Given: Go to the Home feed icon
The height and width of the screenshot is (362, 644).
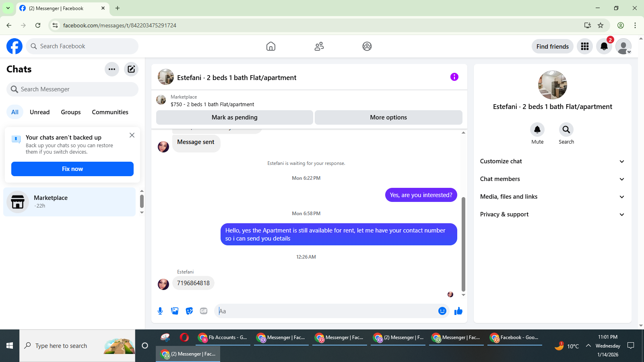Looking at the screenshot, I should tap(271, 46).
